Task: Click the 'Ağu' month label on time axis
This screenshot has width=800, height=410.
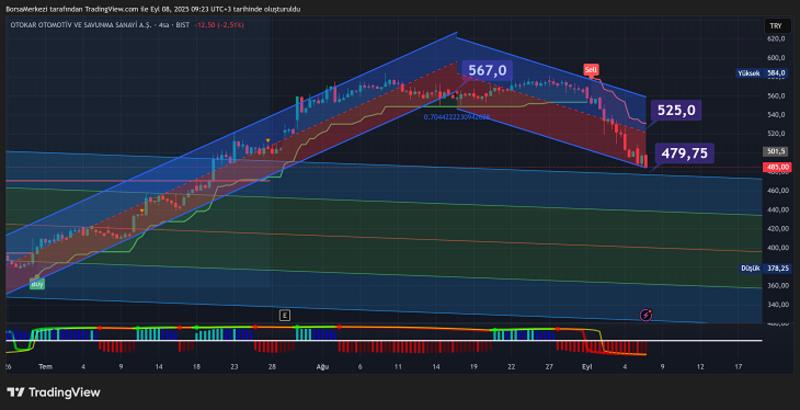Action: click(321, 367)
